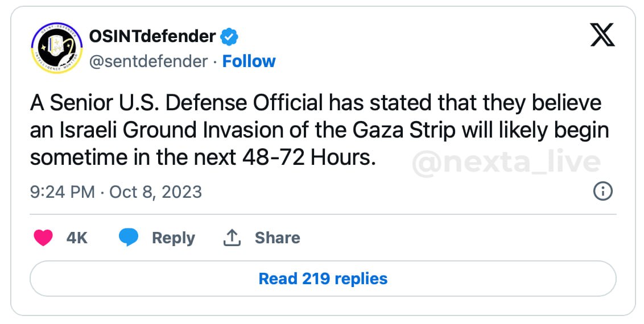Like the tweet with the heart icon
This screenshot has height=324, width=644.
tap(43, 238)
